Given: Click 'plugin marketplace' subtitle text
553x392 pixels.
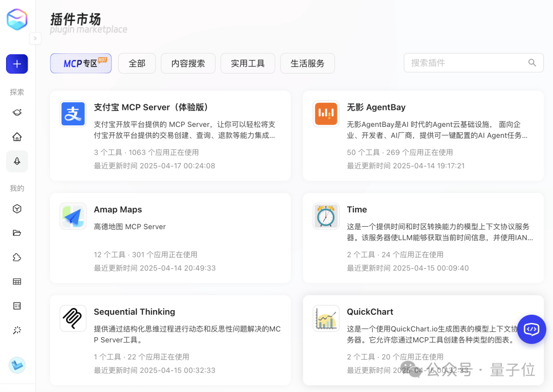Looking at the screenshot, I should point(89,29).
